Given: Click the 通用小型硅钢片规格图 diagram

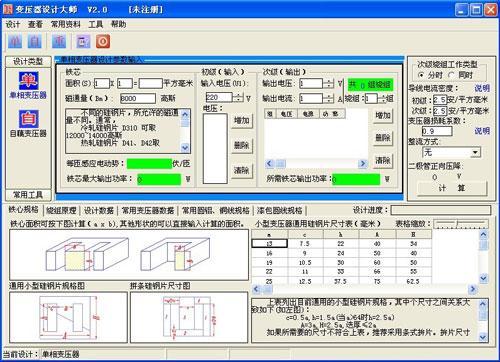Looking at the screenshot, I should tap(68, 317).
